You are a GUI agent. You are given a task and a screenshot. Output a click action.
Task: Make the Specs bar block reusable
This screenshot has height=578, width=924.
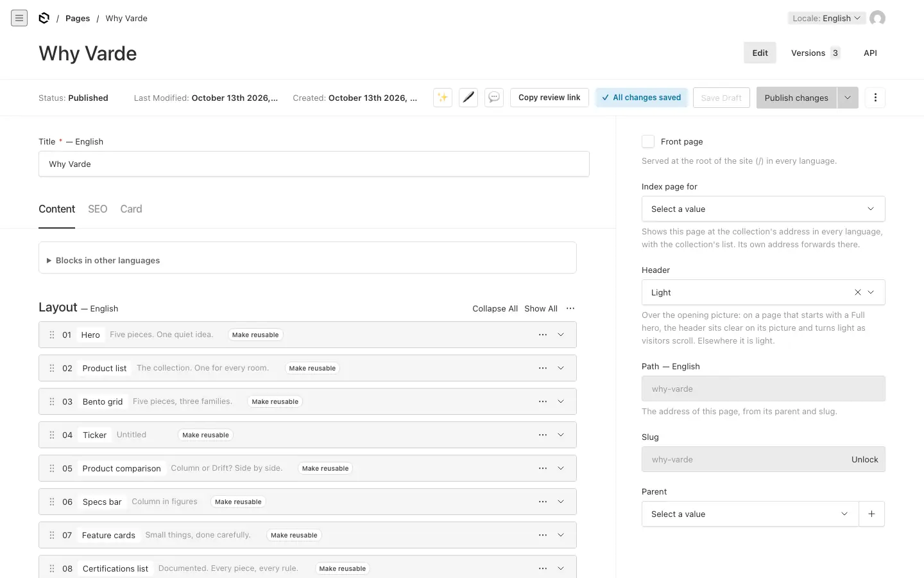click(x=238, y=502)
